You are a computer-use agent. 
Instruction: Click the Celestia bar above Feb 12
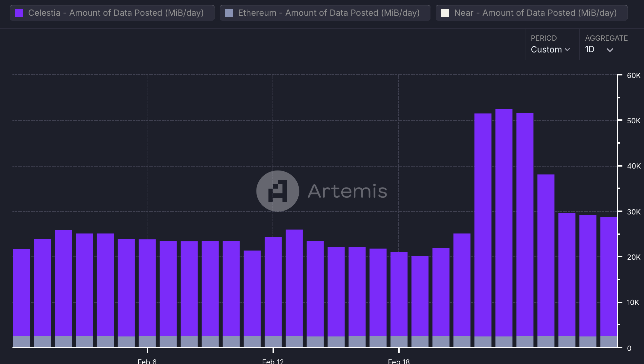click(273, 286)
